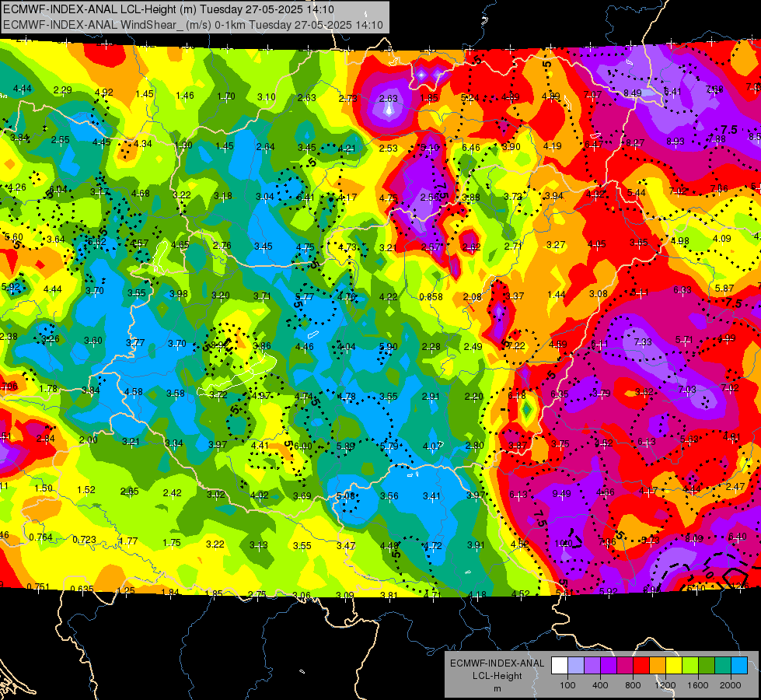Click the wind shear value 9.49
Image resolution: width=761 pixels, height=700 pixels.
pos(561,494)
